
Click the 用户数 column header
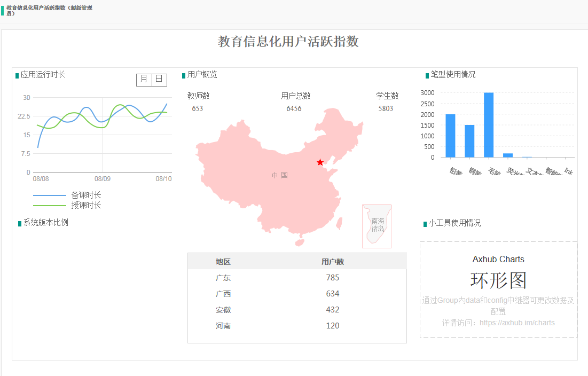click(x=332, y=262)
